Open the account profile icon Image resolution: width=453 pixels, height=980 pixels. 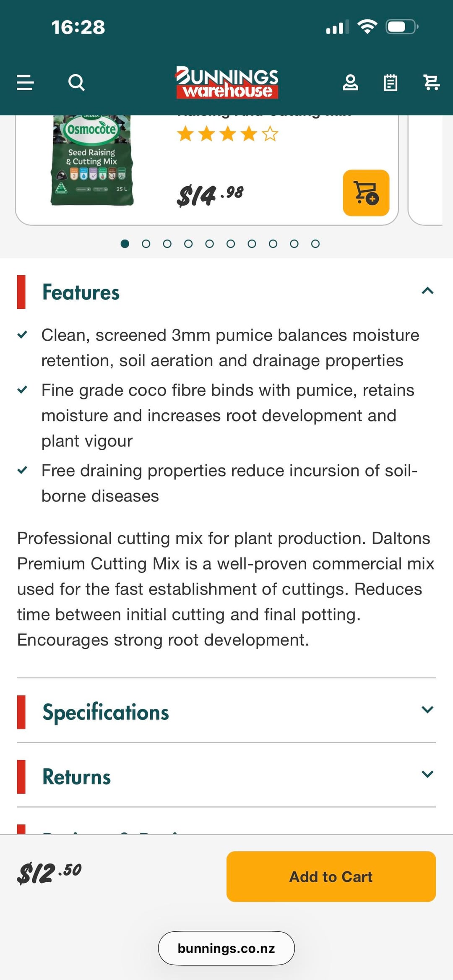click(x=350, y=83)
